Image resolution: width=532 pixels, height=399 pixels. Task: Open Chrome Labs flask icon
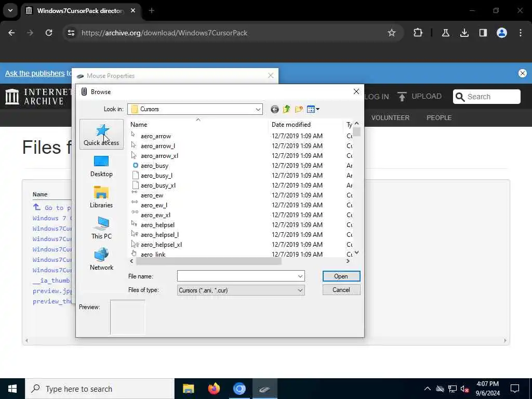(445, 33)
